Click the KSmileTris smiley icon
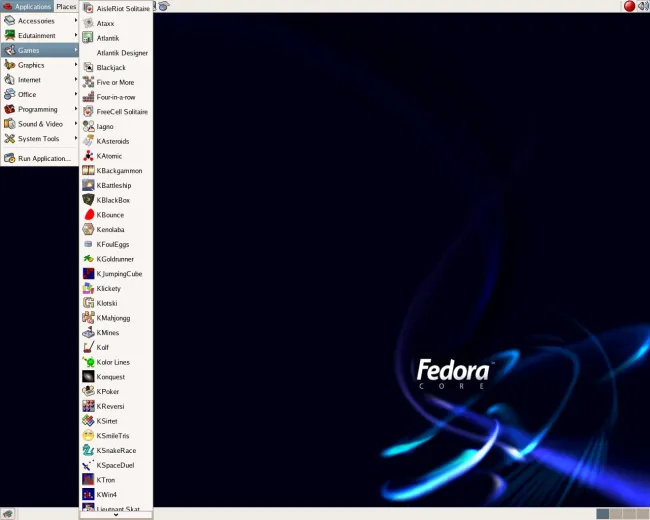This screenshot has height=520, width=650. coord(88,435)
